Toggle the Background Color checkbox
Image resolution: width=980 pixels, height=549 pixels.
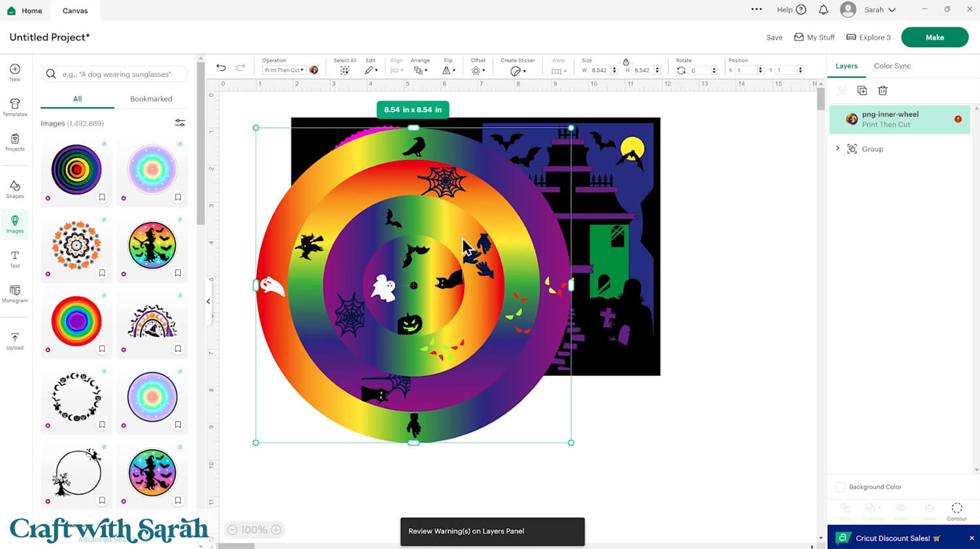pyautogui.click(x=840, y=487)
